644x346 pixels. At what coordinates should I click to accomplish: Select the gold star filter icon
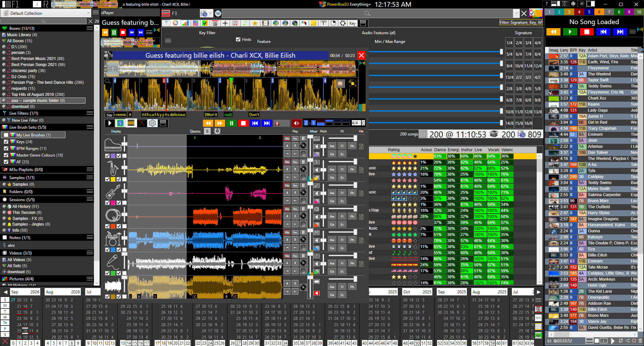(255, 23)
